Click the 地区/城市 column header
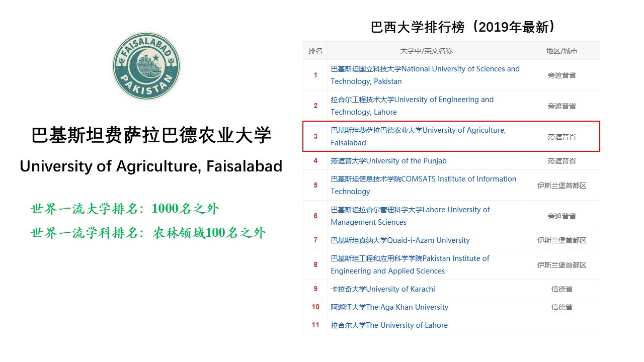 (x=562, y=51)
